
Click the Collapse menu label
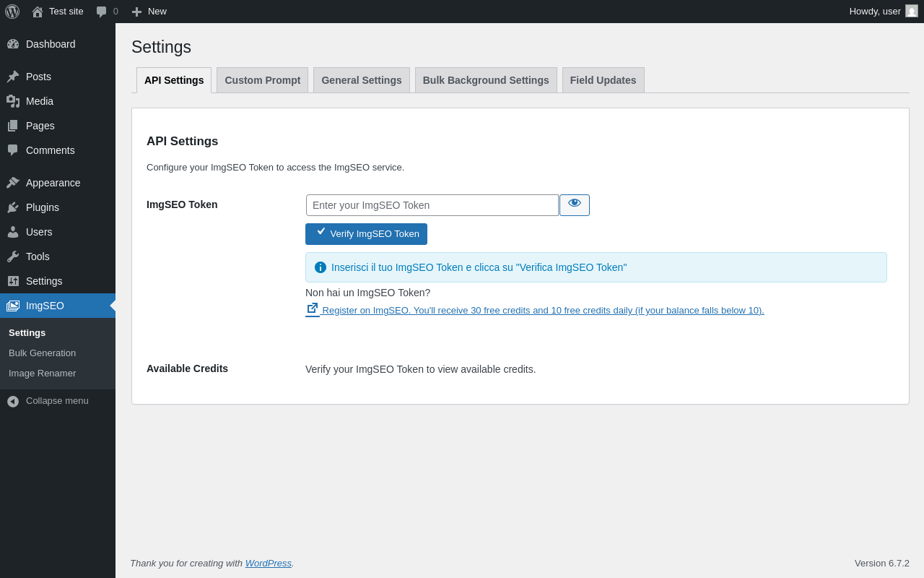coord(57,401)
